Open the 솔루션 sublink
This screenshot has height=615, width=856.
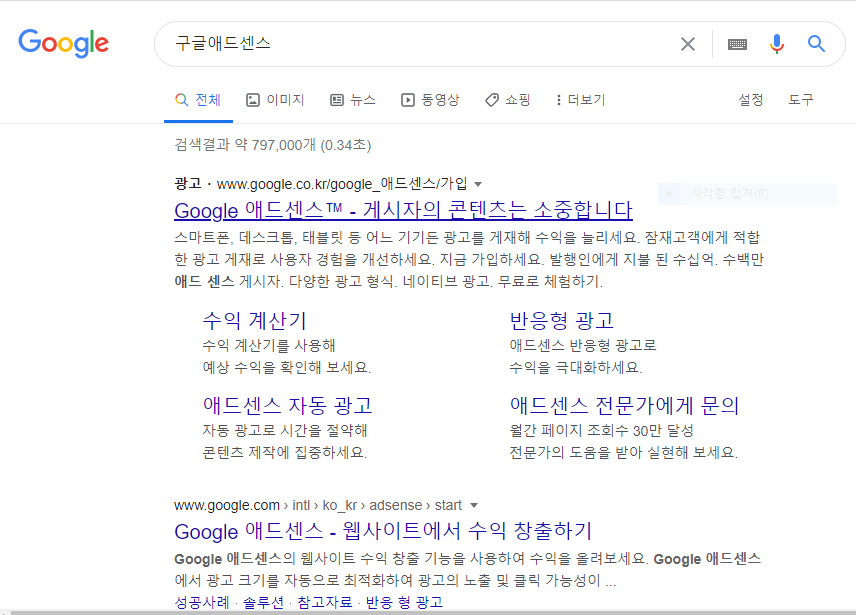click(x=263, y=602)
